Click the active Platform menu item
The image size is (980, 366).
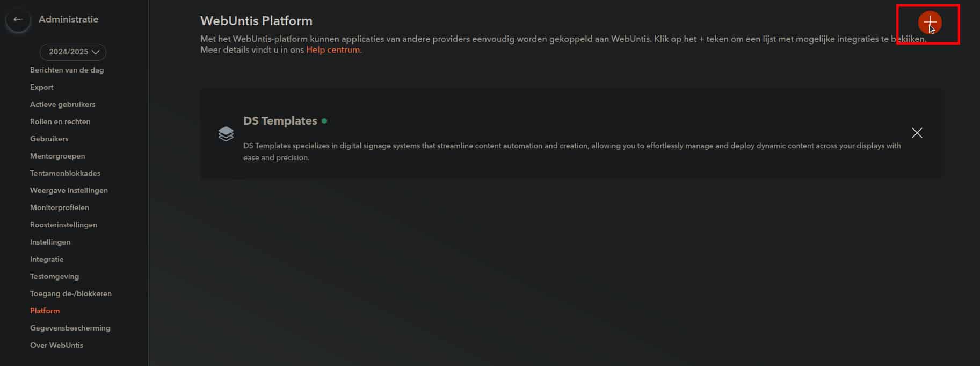coord(45,311)
